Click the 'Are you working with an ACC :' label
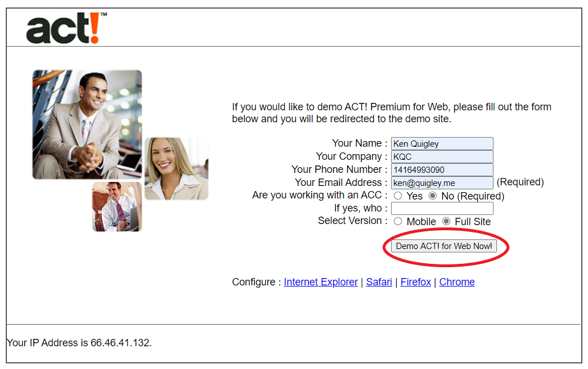 tap(319, 195)
